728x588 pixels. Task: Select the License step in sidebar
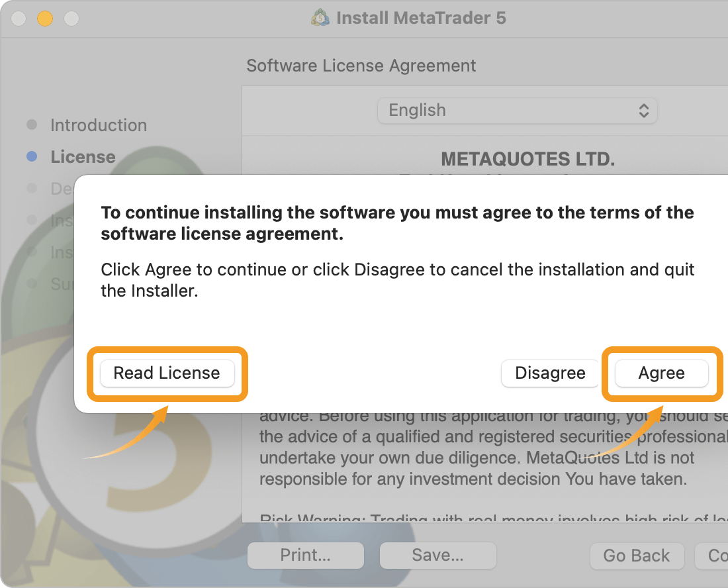pyautogui.click(x=83, y=157)
